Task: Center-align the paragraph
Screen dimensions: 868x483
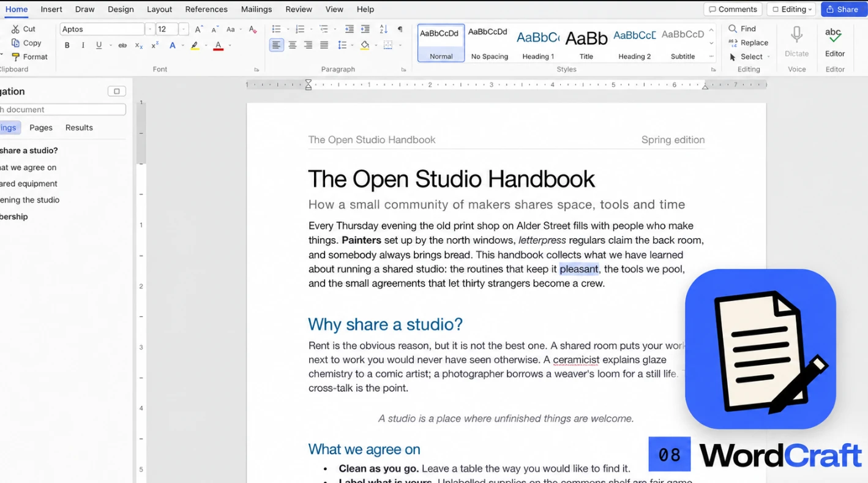Action: point(293,45)
